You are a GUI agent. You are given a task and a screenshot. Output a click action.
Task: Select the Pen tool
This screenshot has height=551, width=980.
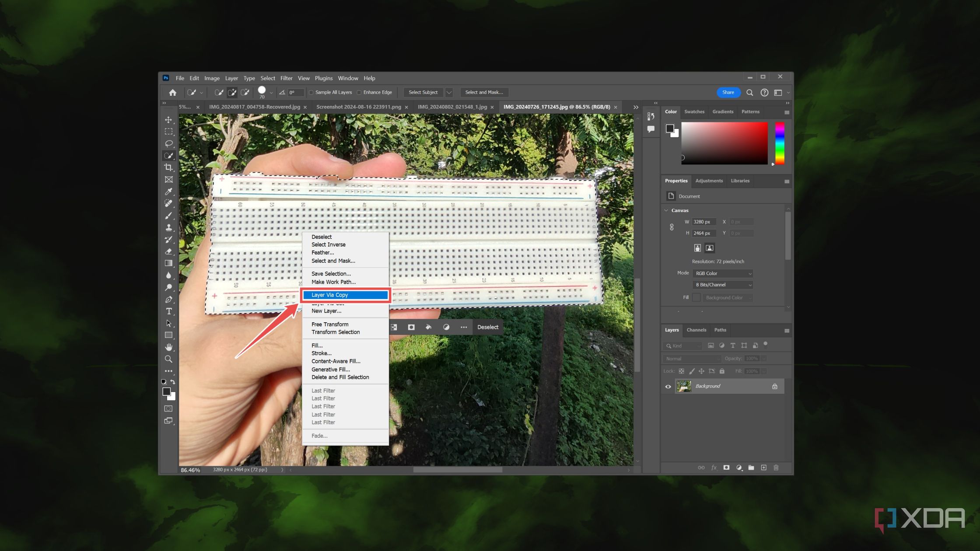click(168, 300)
